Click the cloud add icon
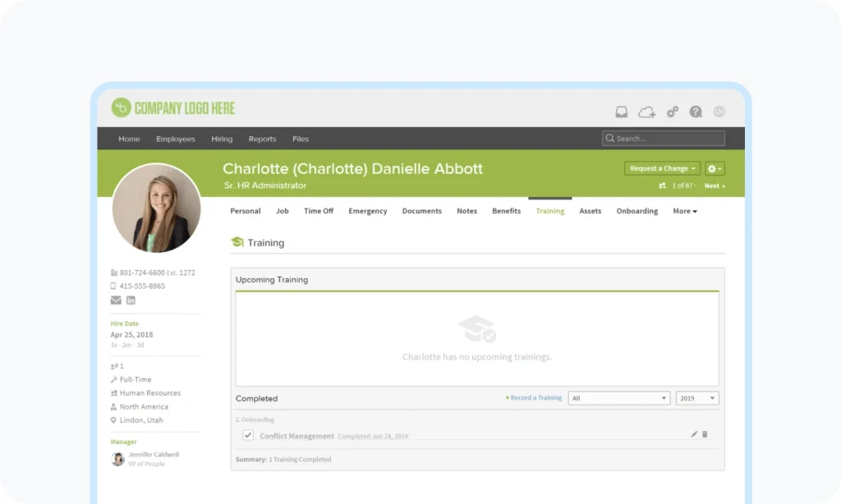 point(647,112)
